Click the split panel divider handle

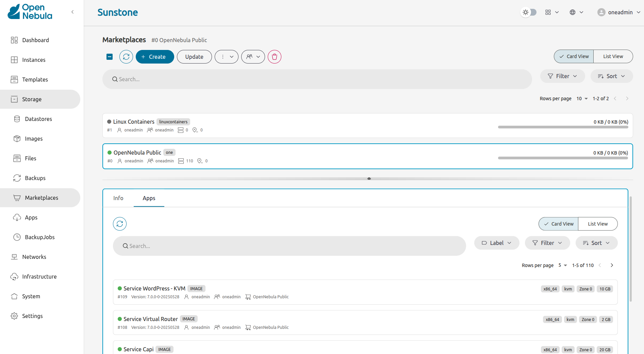tap(369, 178)
